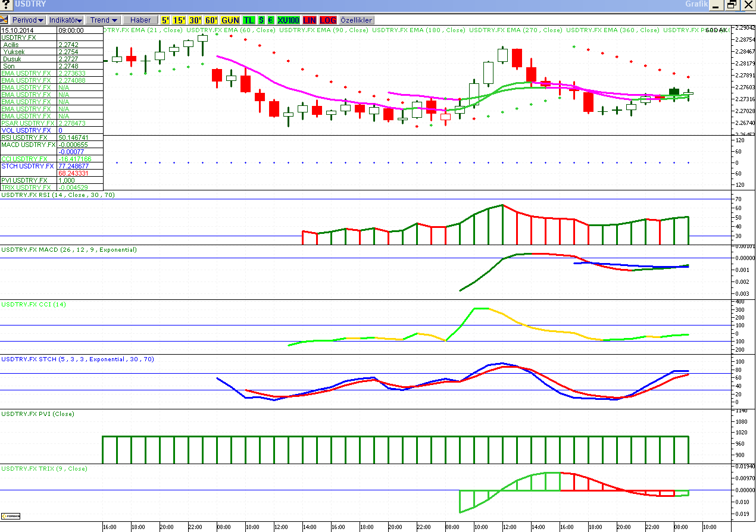Open the Periyod dropdown
Screen dimensions: 756x532
(28, 20)
